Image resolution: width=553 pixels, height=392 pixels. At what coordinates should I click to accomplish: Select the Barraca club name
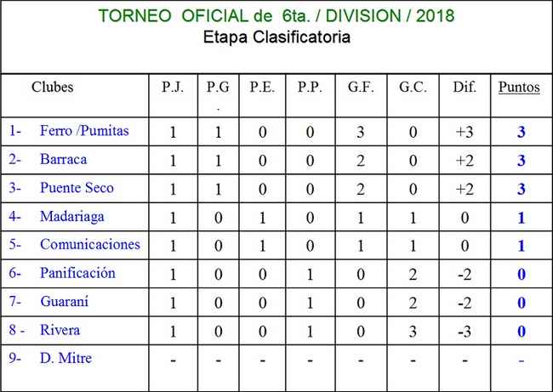tap(63, 159)
